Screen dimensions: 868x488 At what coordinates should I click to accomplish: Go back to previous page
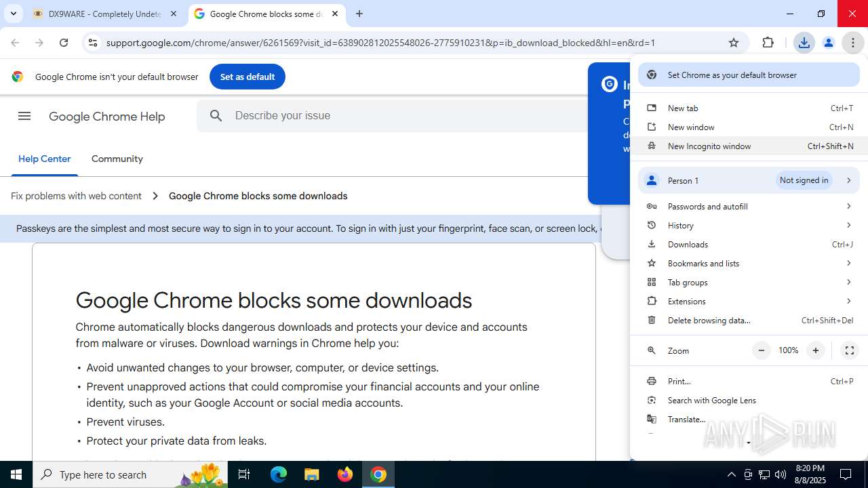[x=15, y=43]
